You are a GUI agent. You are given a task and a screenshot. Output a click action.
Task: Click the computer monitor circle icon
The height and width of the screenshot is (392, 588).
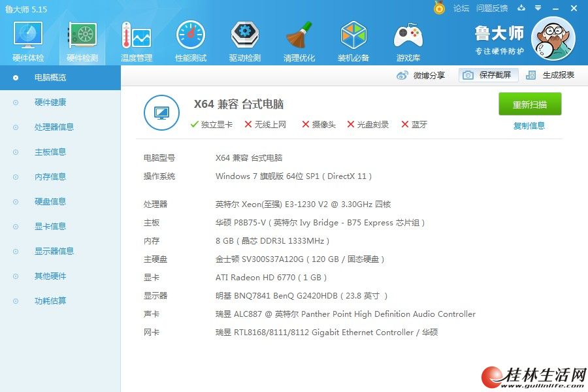pyautogui.click(x=161, y=112)
